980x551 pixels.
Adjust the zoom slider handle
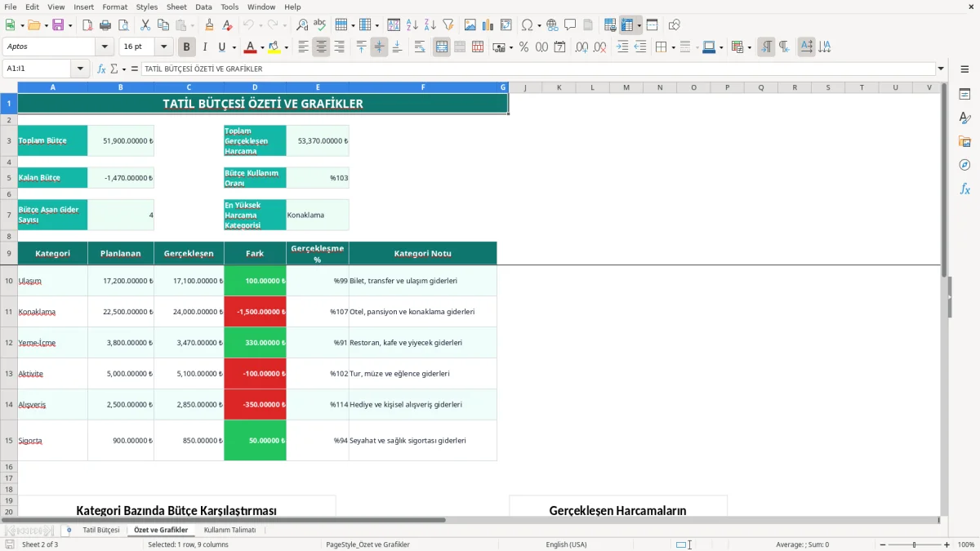coord(914,544)
